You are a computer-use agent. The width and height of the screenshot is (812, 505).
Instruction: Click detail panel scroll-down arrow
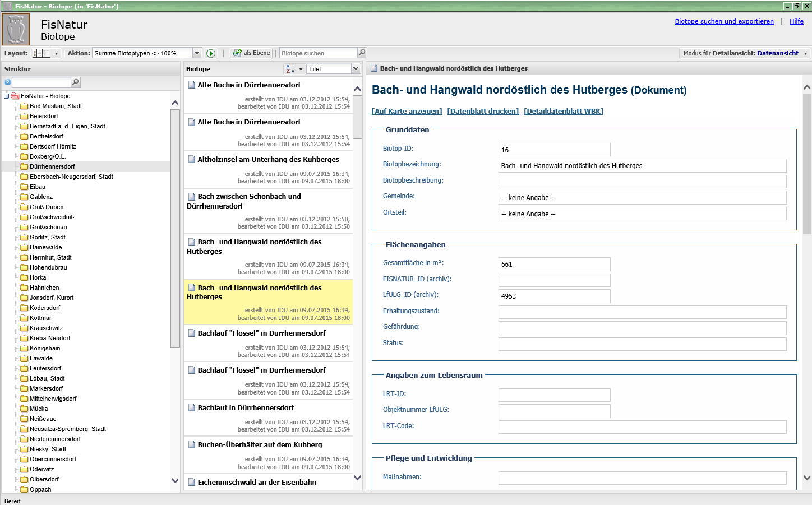[807, 478]
